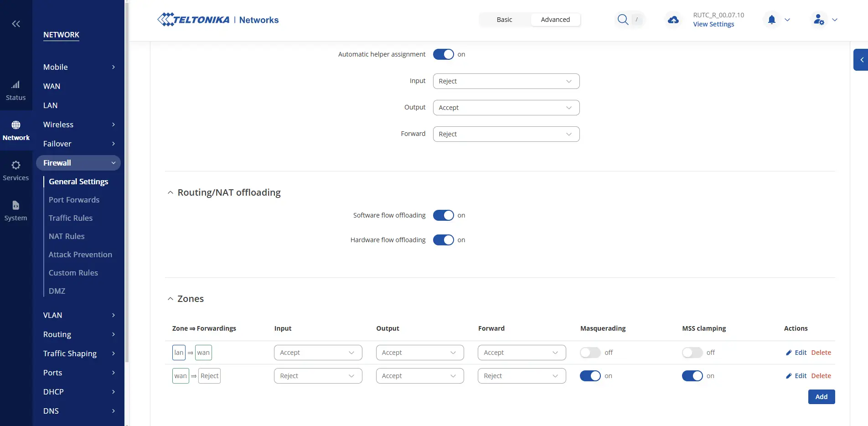Switch to Basic mode tab
Image resolution: width=868 pixels, height=426 pixels.
(x=504, y=20)
